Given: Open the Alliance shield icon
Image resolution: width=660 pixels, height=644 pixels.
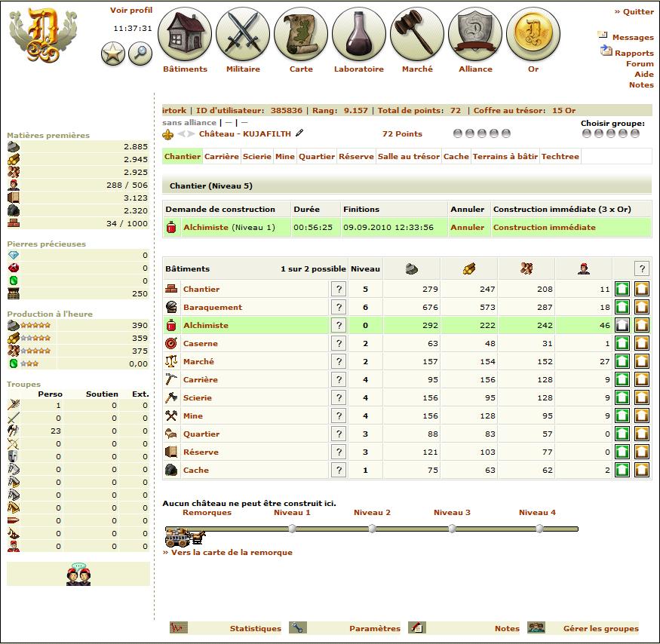Looking at the screenshot, I should [475, 34].
